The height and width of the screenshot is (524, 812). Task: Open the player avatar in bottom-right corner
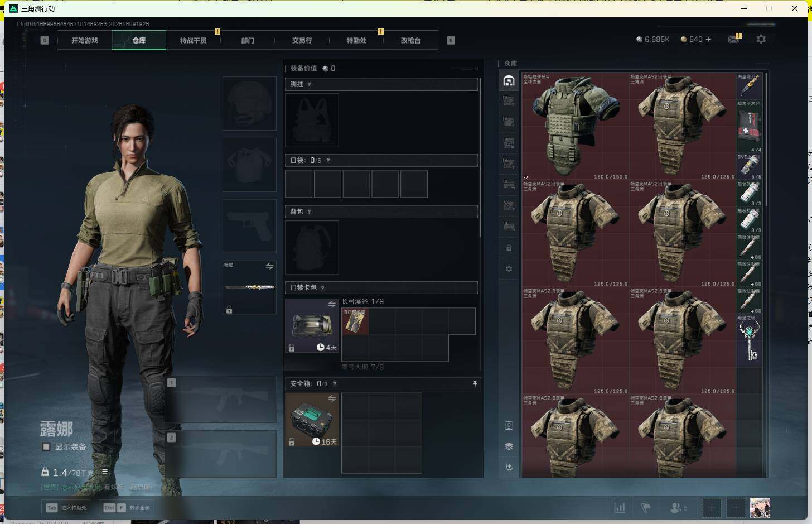760,508
